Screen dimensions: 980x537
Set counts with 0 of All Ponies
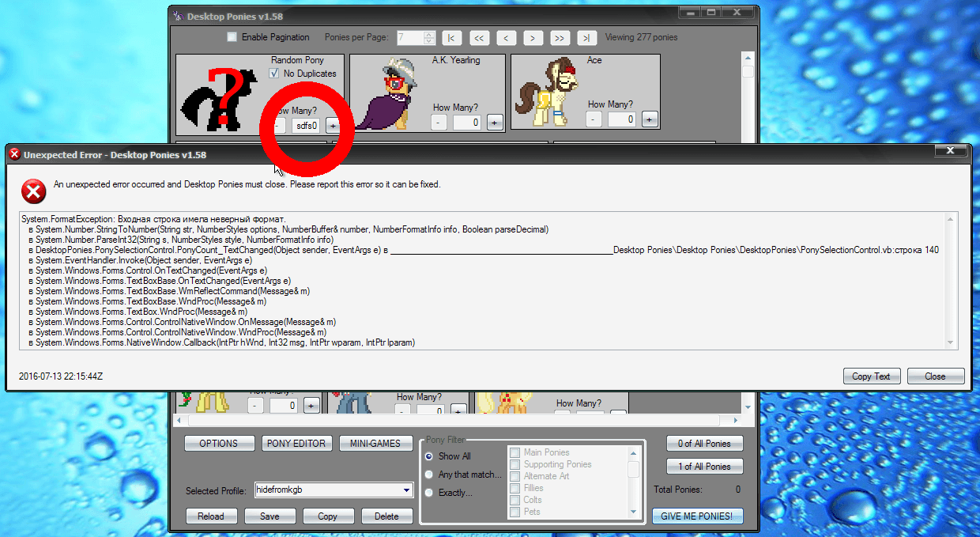tap(705, 444)
